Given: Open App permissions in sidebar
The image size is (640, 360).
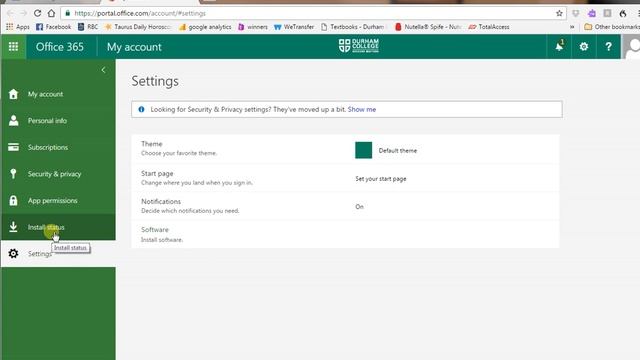Looking at the screenshot, I should [58, 200].
